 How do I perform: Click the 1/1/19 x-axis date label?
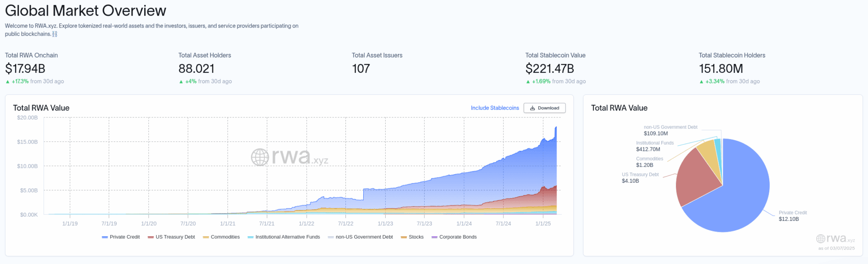pos(70,224)
